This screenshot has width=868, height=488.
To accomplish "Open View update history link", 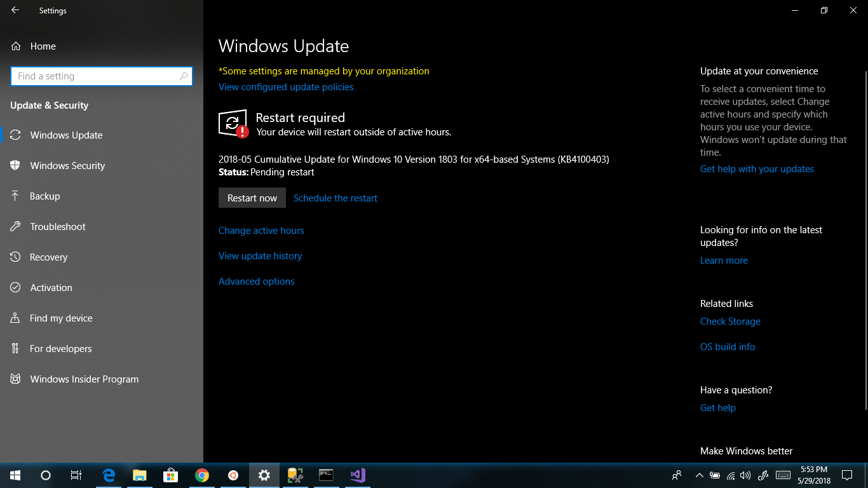I will [x=261, y=256].
